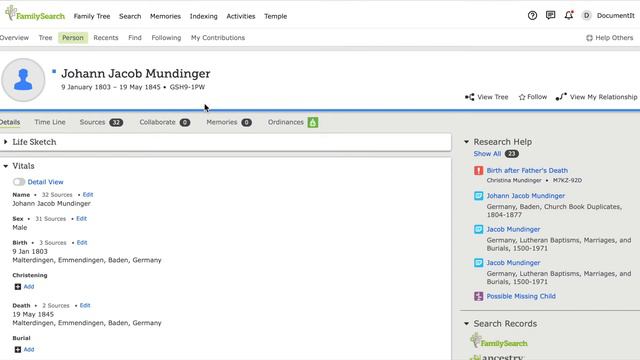Click the record hint icon for Johann Jacob Mundinger
This screenshot has height=360, width=640.
click(478, 196)
